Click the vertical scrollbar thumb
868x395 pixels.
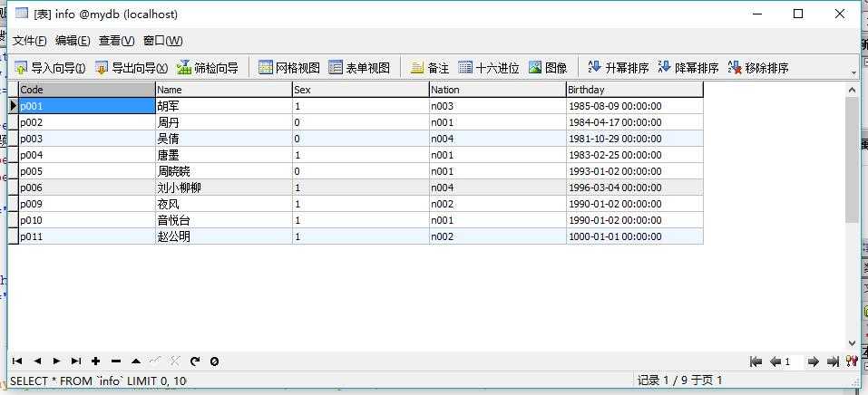click(852, 159)
